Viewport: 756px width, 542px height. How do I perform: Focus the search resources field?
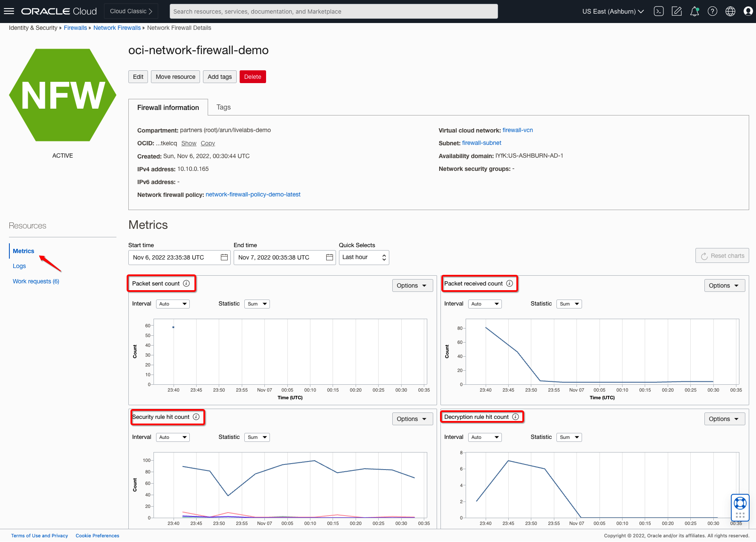point(333,12)
